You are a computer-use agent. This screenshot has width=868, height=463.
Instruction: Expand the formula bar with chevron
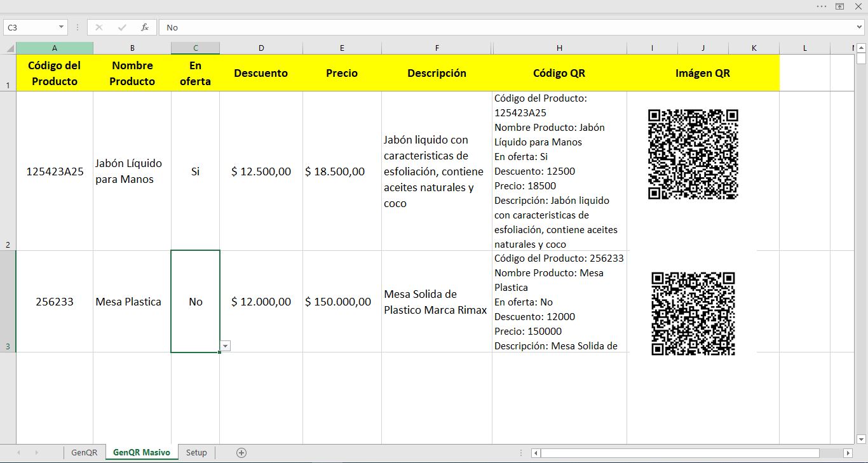pyautogui.click(x=860, y=27)
